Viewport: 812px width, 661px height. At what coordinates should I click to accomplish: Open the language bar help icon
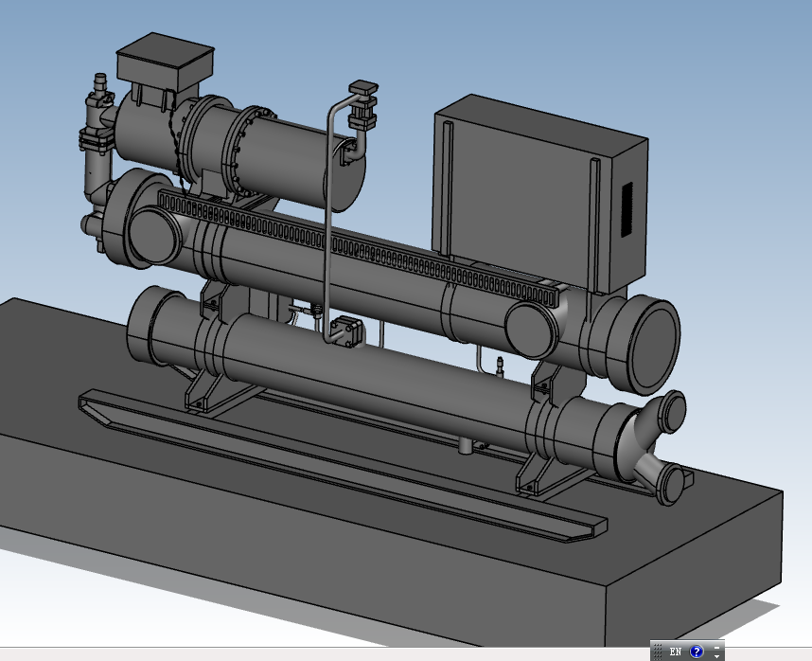click(x=697, y=652)
